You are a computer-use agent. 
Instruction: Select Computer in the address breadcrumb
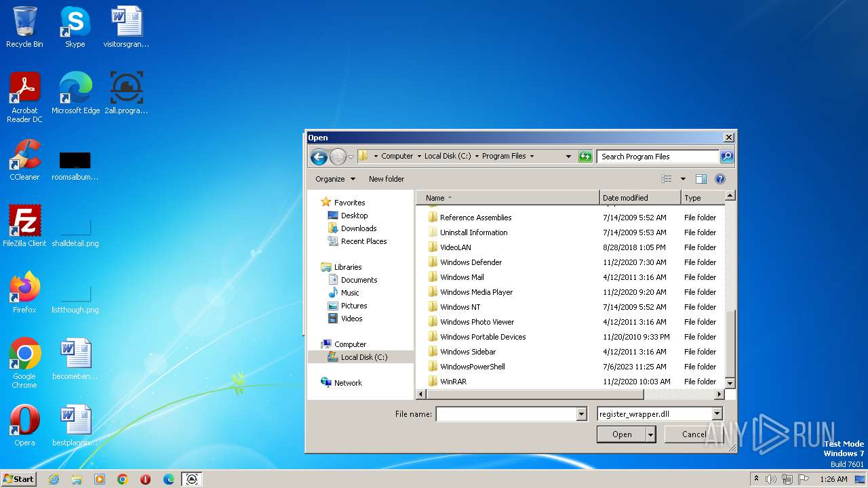coord(397,157)
